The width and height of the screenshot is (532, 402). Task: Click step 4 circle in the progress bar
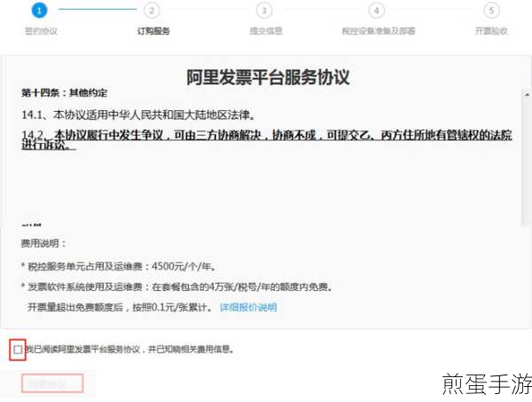[377, 11]
